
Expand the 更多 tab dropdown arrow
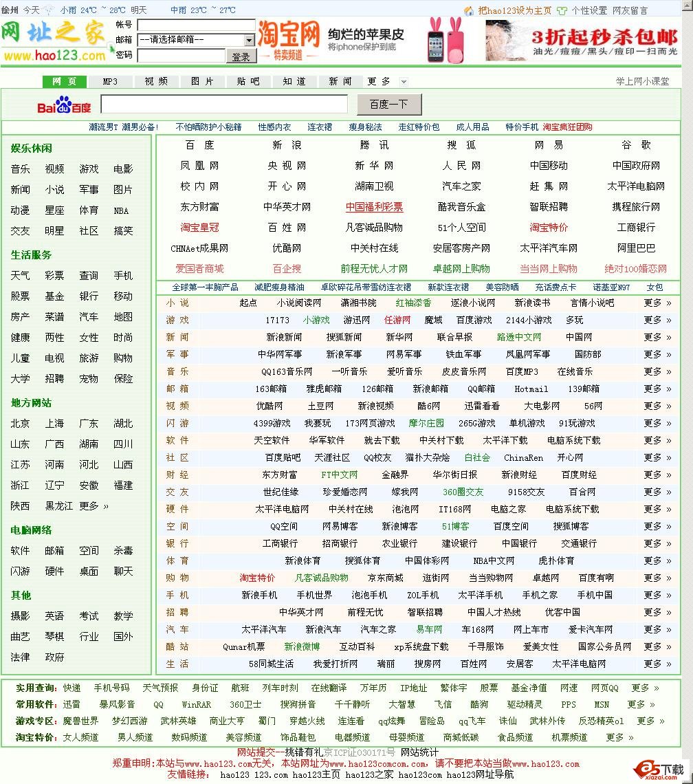pos(404,80)
